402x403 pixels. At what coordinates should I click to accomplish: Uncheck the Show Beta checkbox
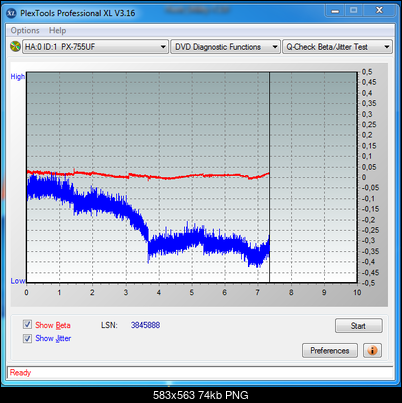[x=27, y=324]
